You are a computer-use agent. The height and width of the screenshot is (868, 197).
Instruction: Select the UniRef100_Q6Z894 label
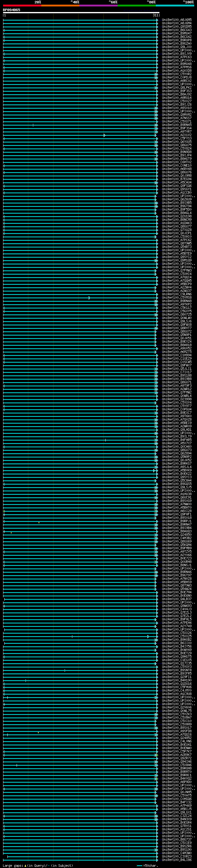click(177, 453)
